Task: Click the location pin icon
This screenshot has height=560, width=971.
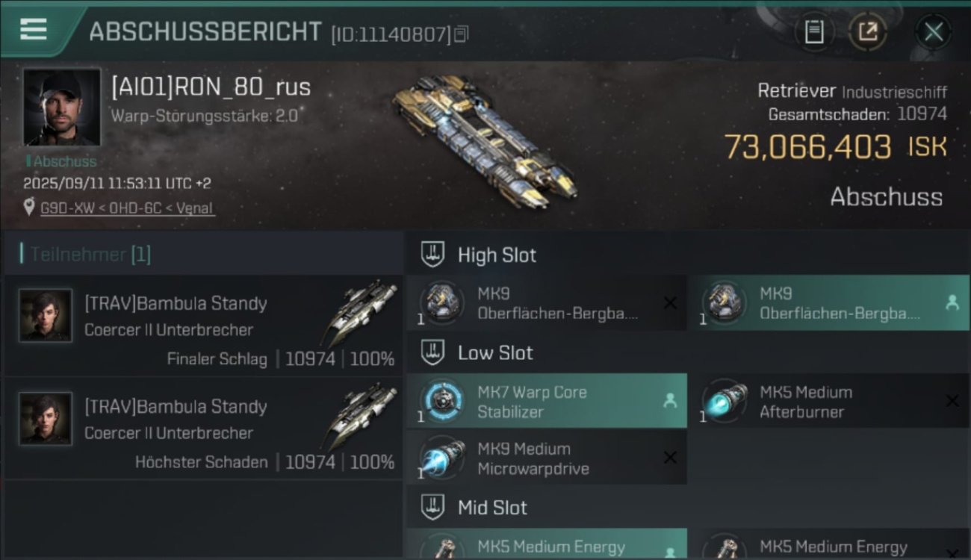Action: 29,208
